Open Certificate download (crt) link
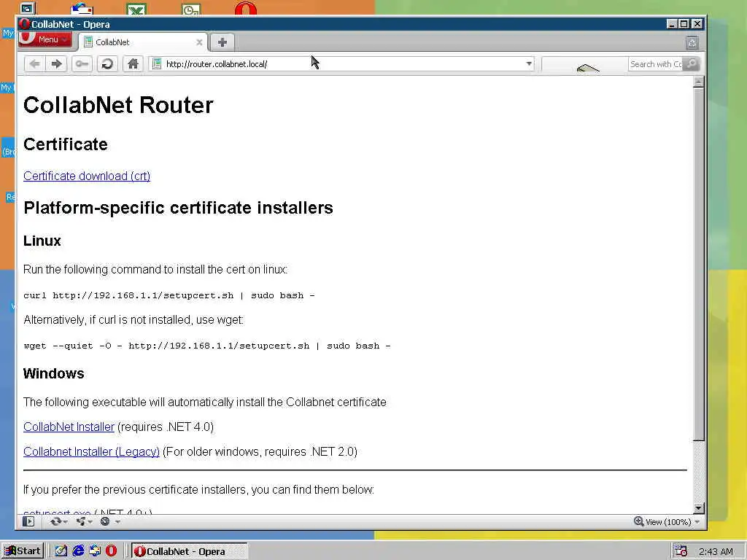The image size is (747, 560). (x=87, y=176)
